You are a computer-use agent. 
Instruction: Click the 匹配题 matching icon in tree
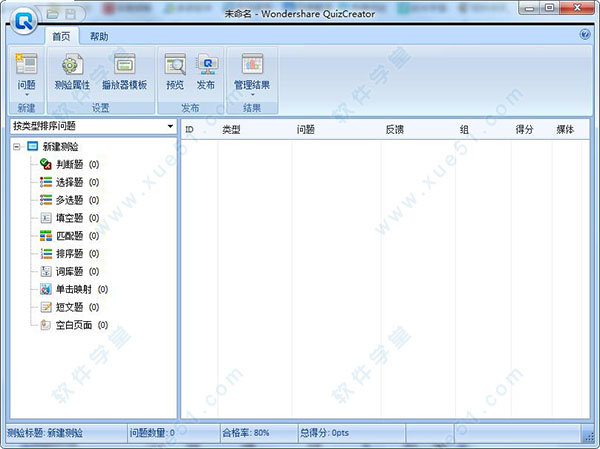click(x=46, y=236)
